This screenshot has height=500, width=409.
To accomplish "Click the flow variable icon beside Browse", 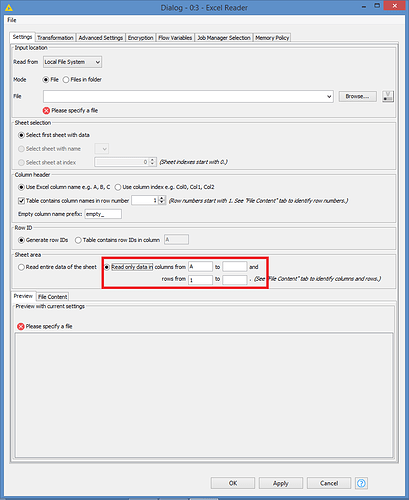I will (x=388, y=96).
